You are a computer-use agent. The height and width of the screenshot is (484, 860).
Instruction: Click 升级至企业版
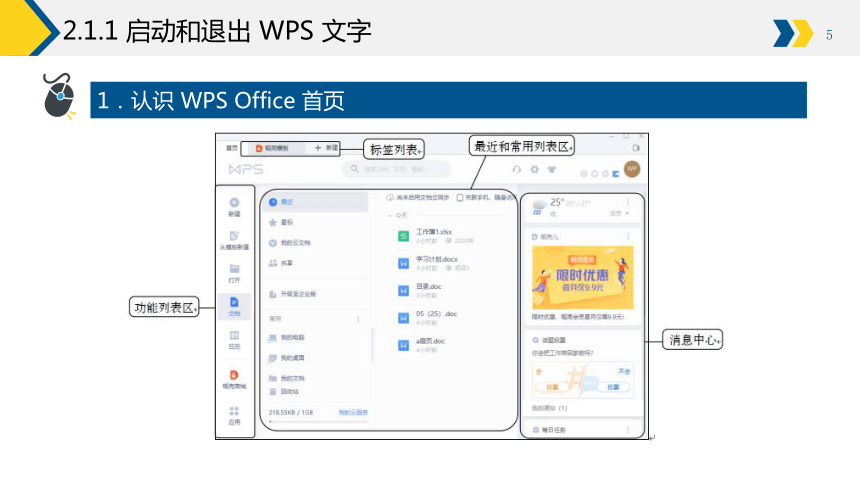point(292,294)
